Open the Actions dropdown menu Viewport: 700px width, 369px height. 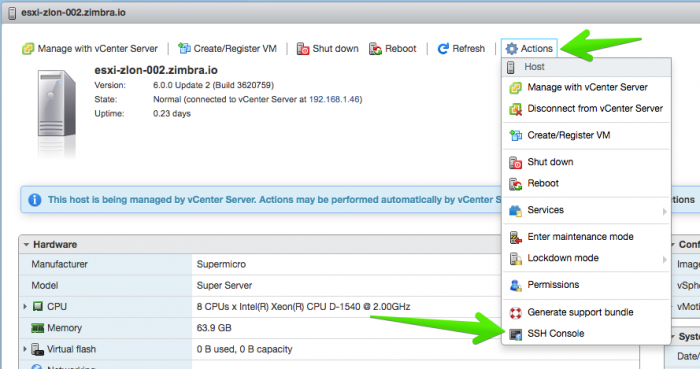click(529, 49)
